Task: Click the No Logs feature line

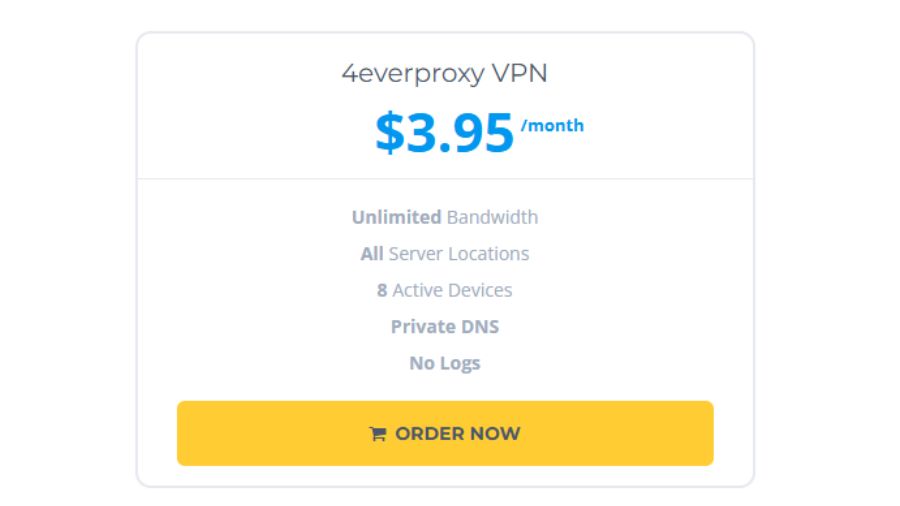Action: click(x=444, y=363)
